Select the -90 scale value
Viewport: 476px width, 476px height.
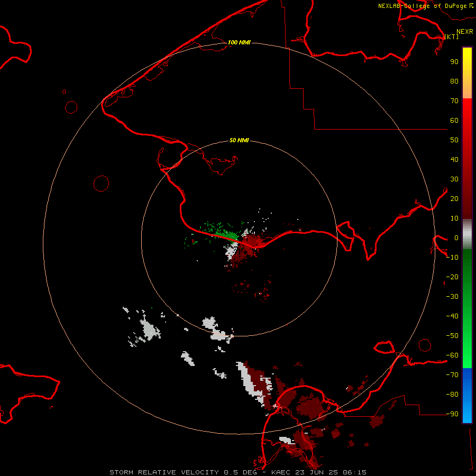452,414
